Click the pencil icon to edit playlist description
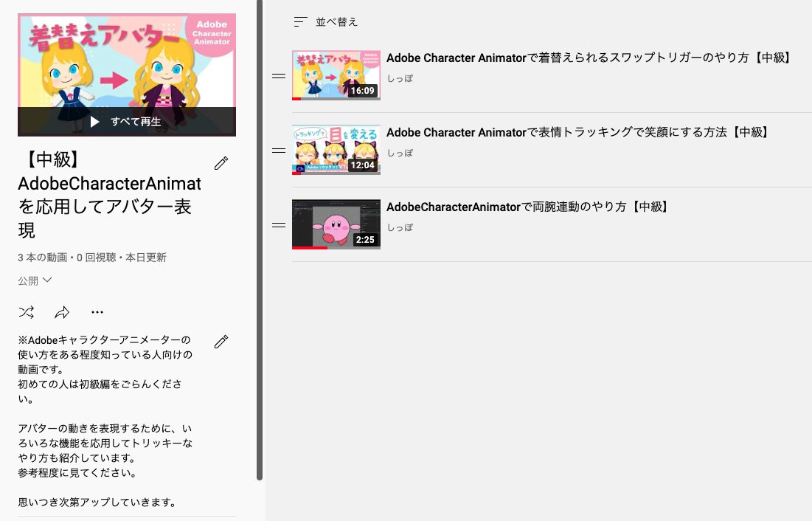Screen dimensions: 812x521 (221, 342)
